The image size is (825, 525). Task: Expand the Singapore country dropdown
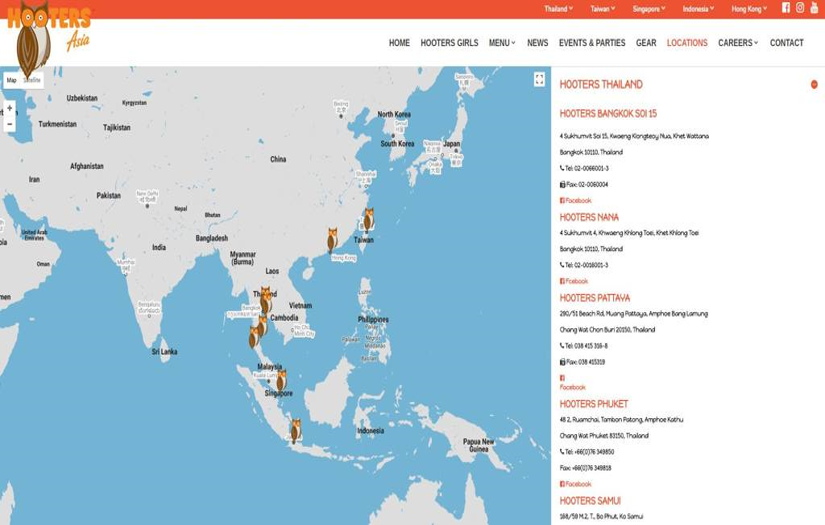click(x=649, y=8)
